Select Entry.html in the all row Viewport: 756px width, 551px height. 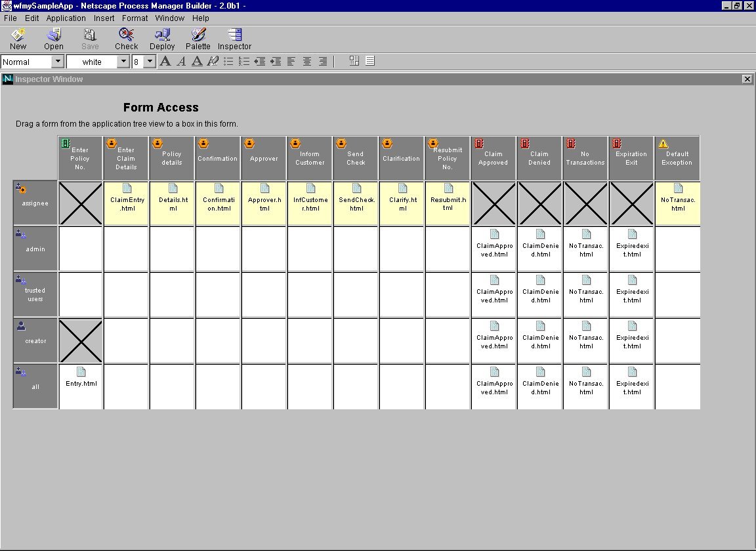[81, 386]
